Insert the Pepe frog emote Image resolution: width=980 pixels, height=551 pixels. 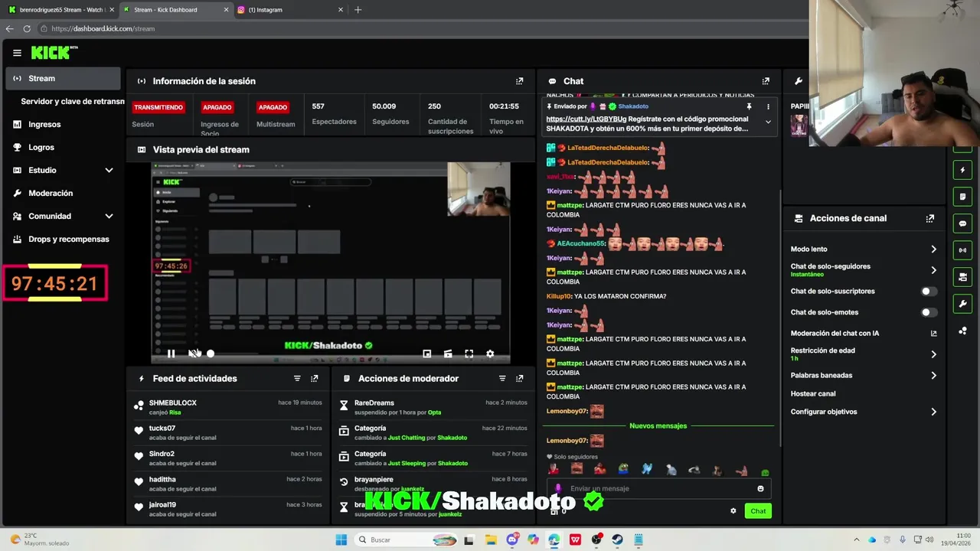pos(624,470)
